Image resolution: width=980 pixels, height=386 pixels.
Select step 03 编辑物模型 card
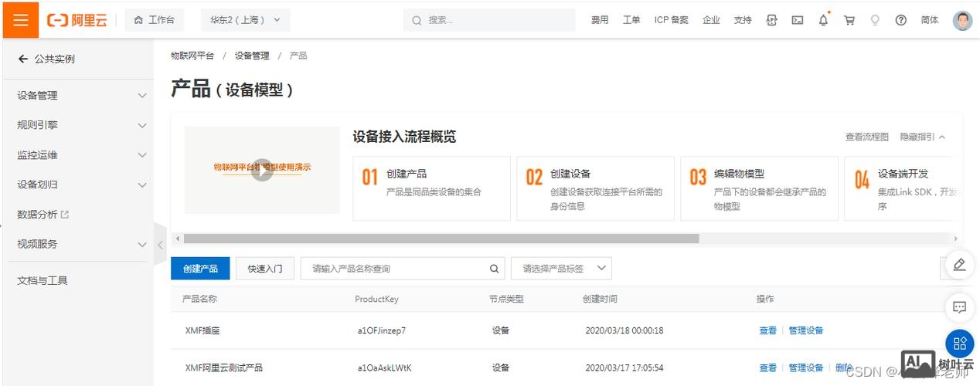point(759,188)
